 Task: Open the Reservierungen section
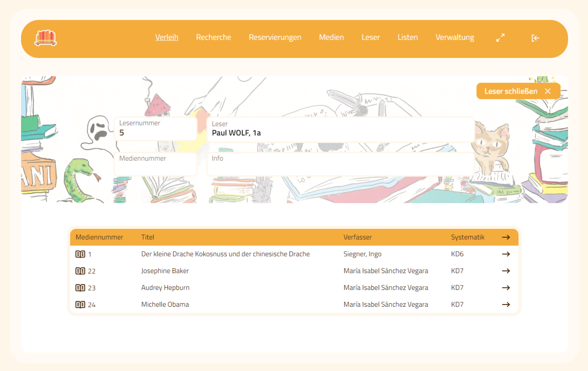(275, 37)
